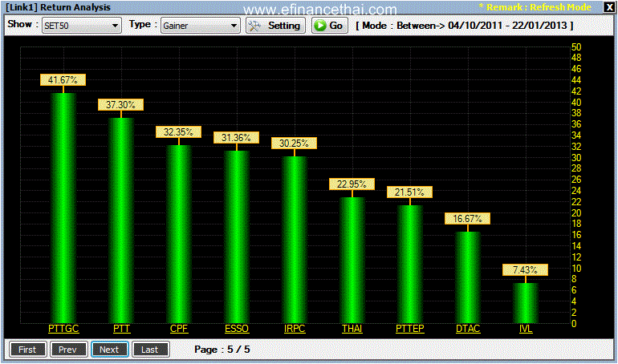Click the 31.36% value label
This screenshot has width=618, height=364.
pos(236,137)
